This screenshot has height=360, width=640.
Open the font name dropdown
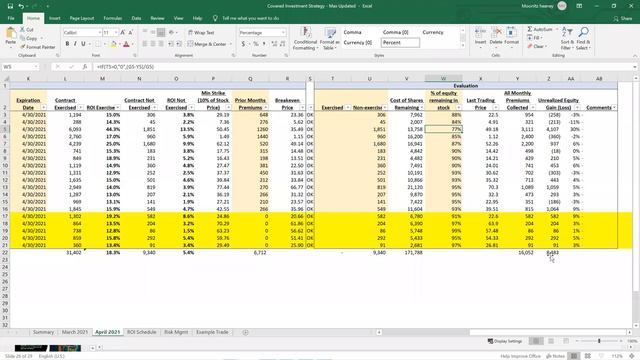coord(99,33)
